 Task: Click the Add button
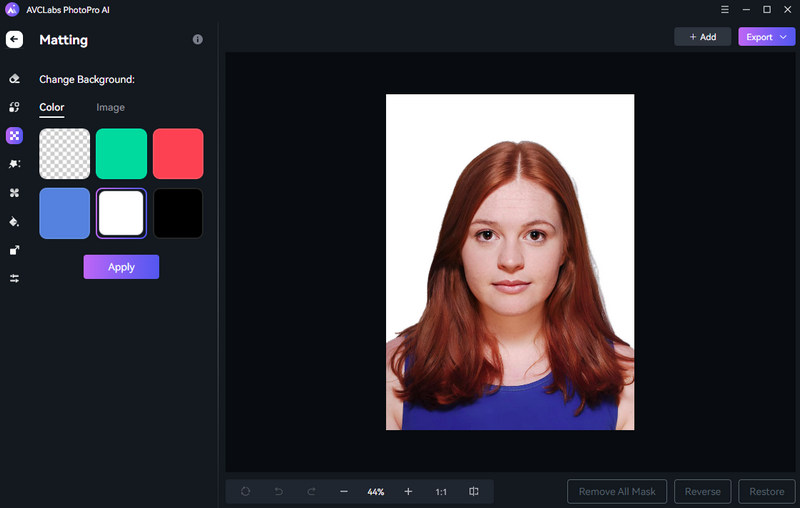(x=702, y=37)
